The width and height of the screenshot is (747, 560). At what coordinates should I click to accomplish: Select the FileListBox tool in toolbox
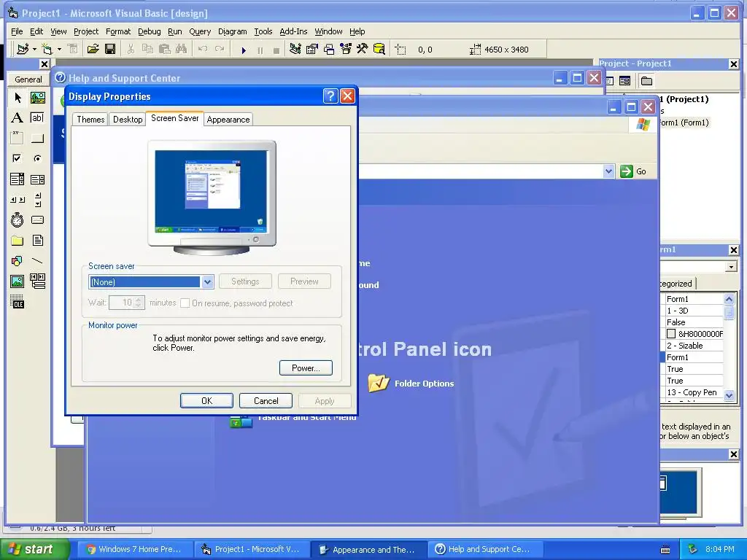click(38, 241)
